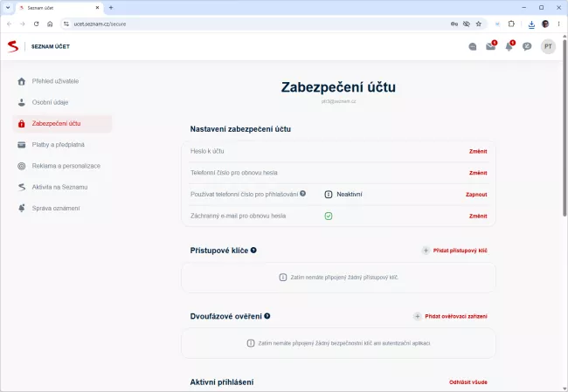
Task: Click the password key icon in address bar
Action: [x=454, y=24]
